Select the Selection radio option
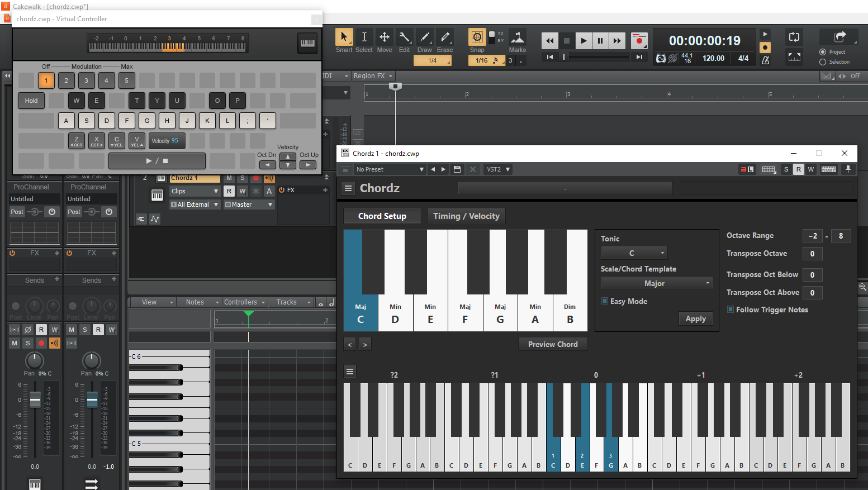This screenshot has width=868, height=490. 823,62
